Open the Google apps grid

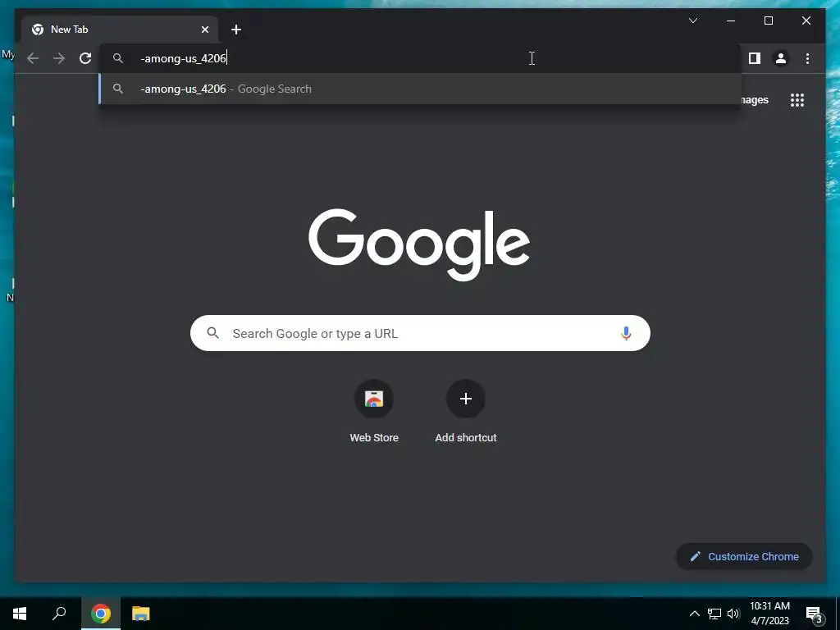click(797, 100)
